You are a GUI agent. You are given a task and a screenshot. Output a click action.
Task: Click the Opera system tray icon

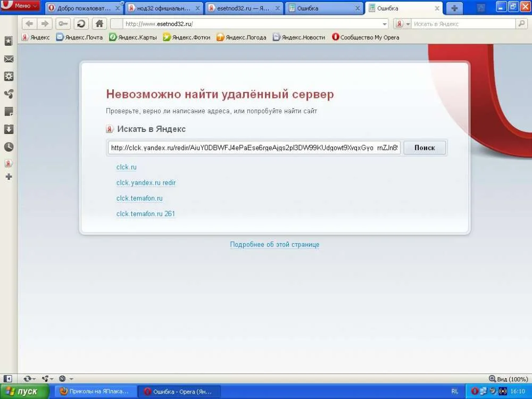coord(475,392)
